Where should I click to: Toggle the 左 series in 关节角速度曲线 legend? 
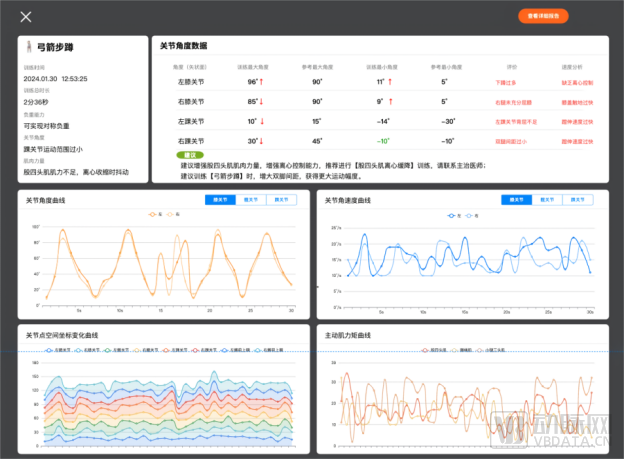coord(453,214)
